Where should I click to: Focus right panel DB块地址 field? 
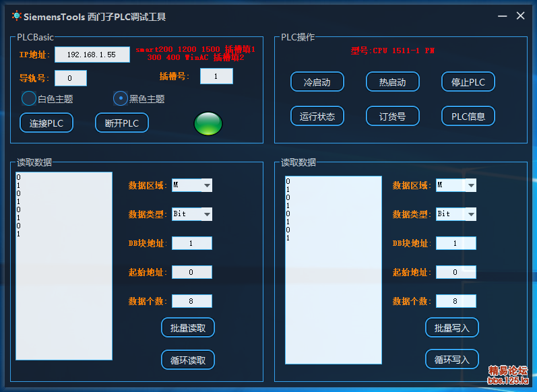pyautogui.click(x=456, y=243)
